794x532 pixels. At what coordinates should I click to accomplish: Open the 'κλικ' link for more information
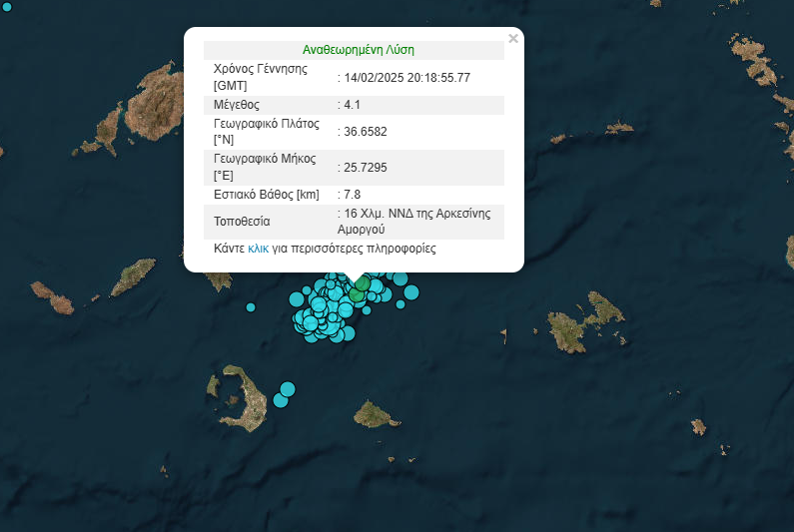pyautogui.click(x=258, y=249)
